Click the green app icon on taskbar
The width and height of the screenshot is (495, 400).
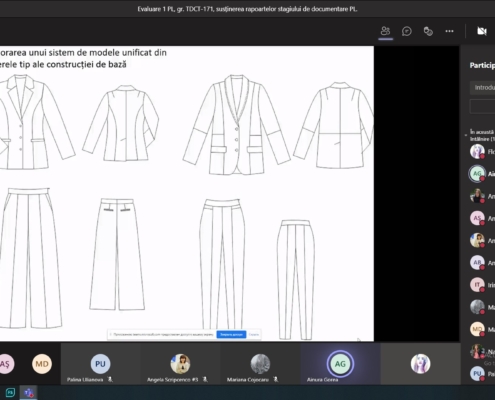pos(10,393)
